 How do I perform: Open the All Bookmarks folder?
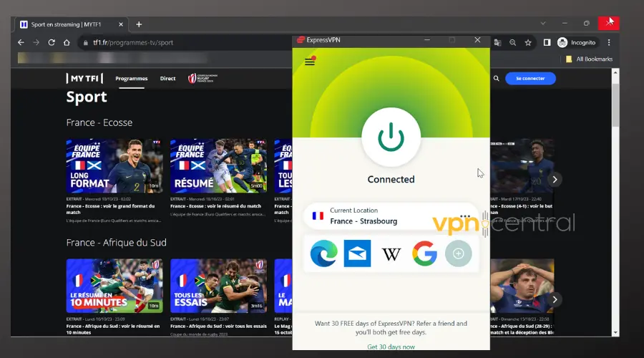click(x=590, y=59)
